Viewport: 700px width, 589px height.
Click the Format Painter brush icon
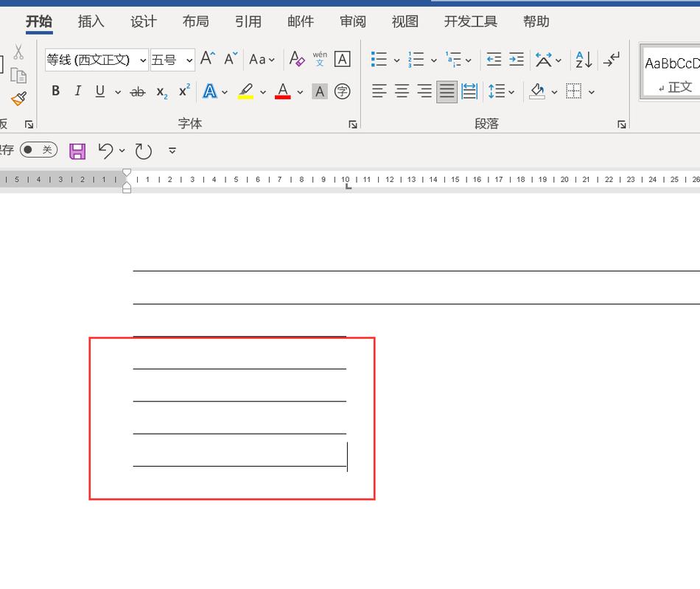(18, 99)
